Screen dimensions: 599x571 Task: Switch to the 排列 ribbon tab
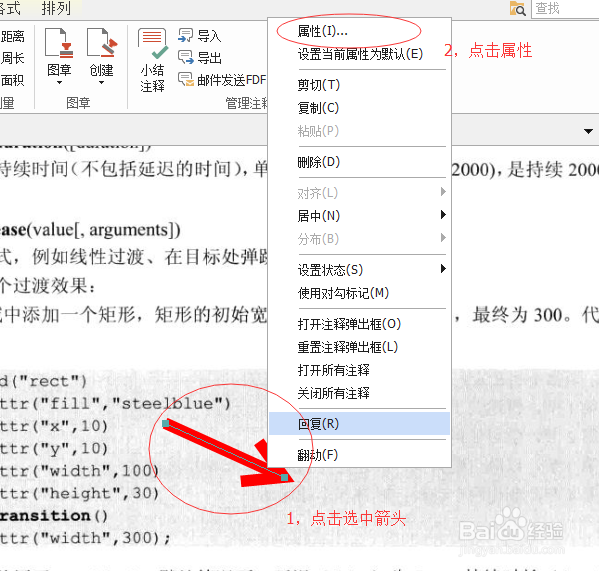click(56, 8)
